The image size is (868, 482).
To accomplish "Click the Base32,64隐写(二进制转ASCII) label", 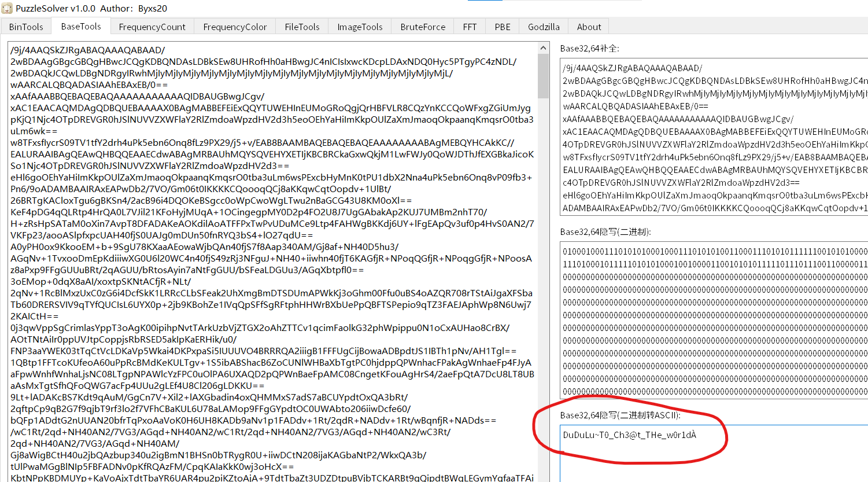I will [x=620, y=415].
